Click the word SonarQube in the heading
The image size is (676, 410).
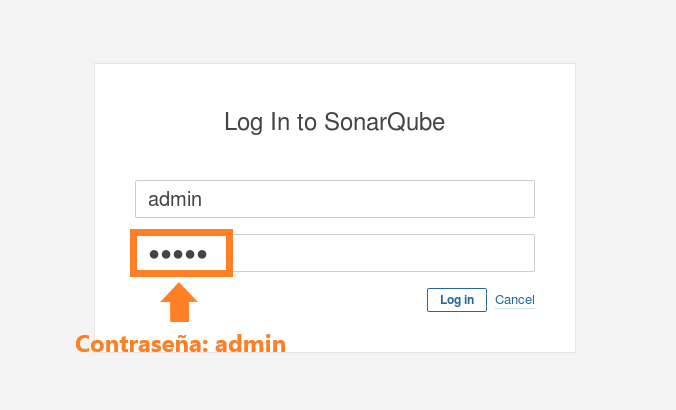pyautogui.click(x=385, y=123)
